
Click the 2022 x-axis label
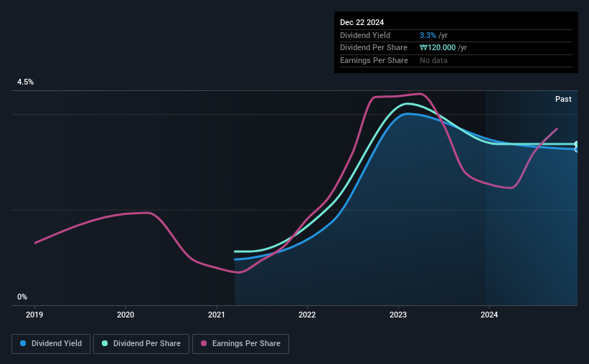point(307,315)
